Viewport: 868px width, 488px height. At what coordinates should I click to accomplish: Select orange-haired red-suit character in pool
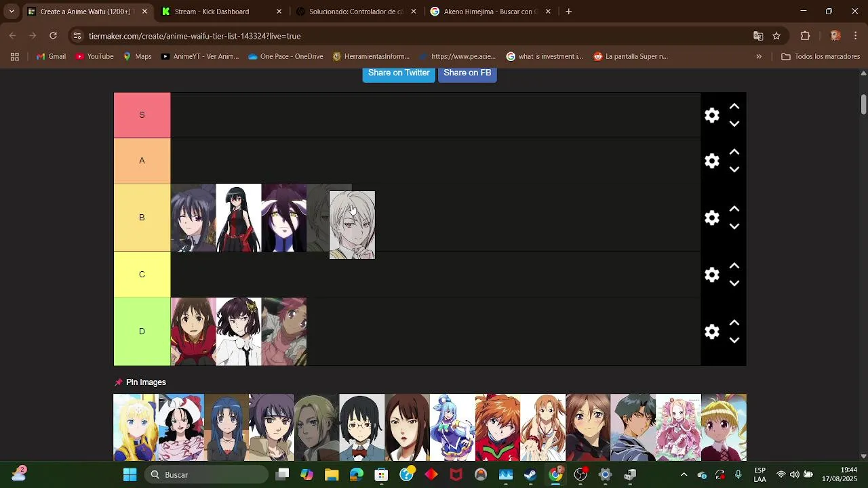point(498,428)
